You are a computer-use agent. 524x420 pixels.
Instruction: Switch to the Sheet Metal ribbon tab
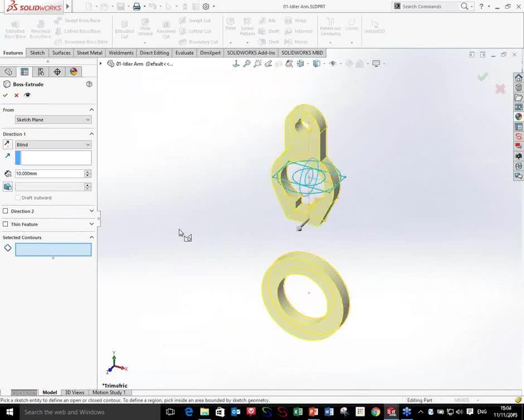(x=89, y=52)
